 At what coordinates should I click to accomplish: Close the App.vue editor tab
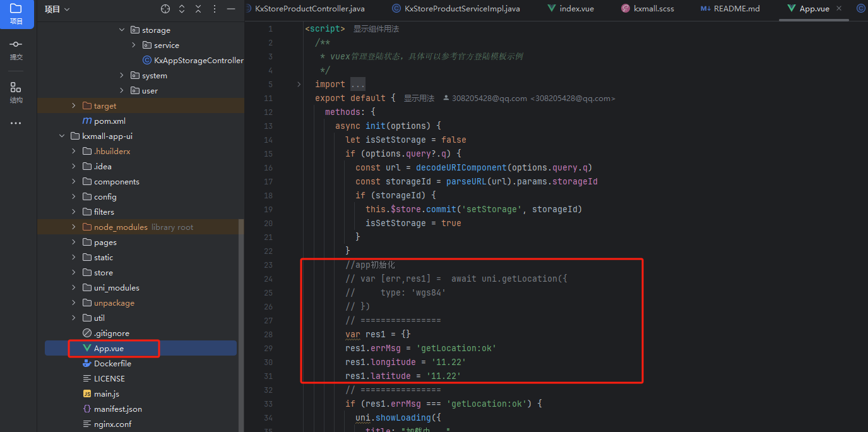pyautogui.click(x=838, y=9)
